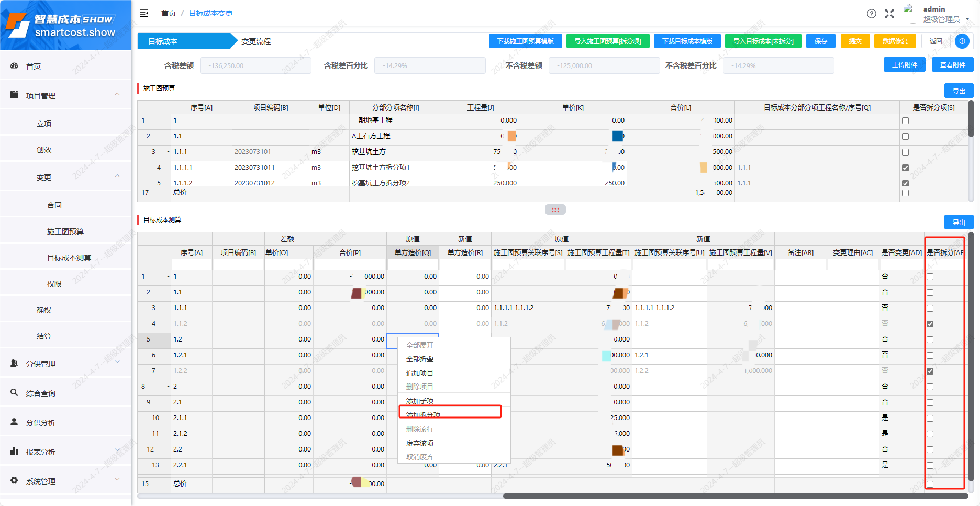
Task: Click the 综合查询 search icon
Action: tap(15, 392)
